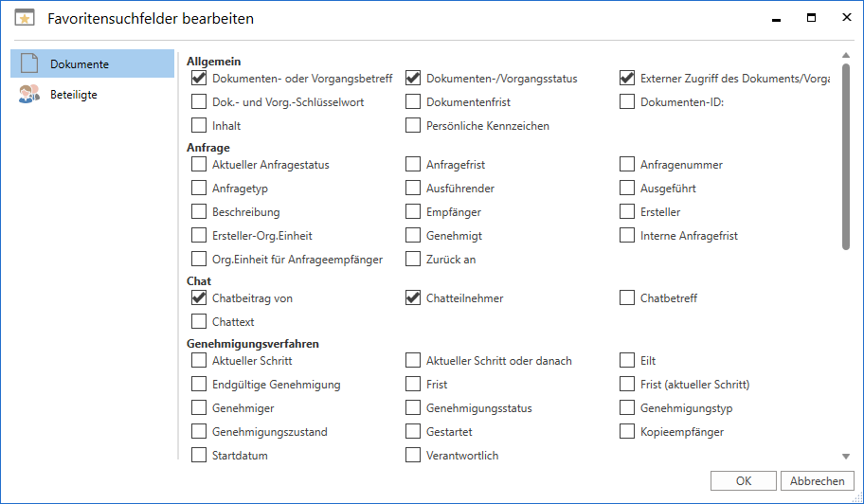Click the Beteiligte people icon in sidebar
Screen dimensions: 864x504
pyautogui.click(x=29, y=95)
